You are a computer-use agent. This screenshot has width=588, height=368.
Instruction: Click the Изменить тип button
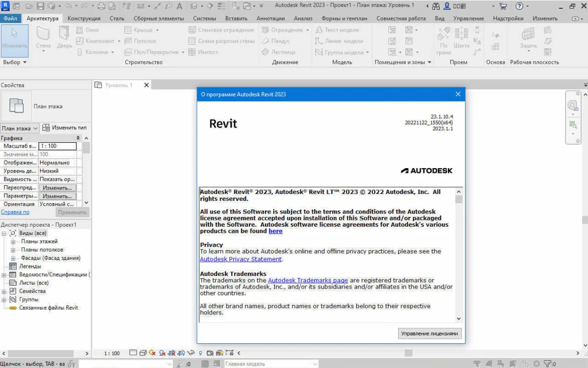click(x=64, y=128)
